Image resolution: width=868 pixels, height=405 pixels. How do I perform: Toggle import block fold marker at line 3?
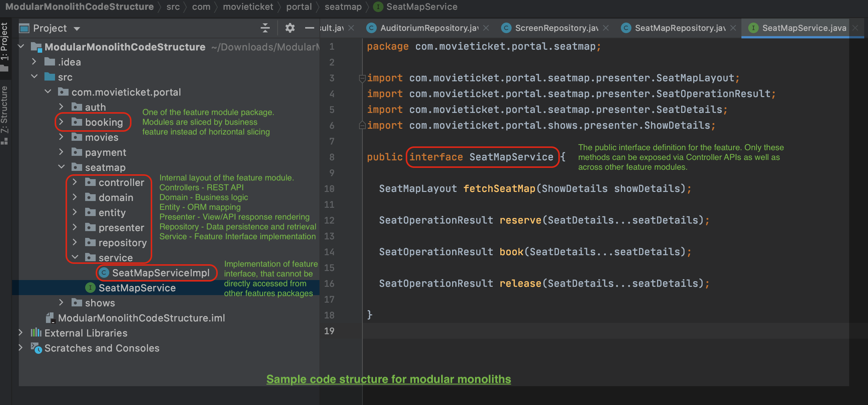coord(362,78)
